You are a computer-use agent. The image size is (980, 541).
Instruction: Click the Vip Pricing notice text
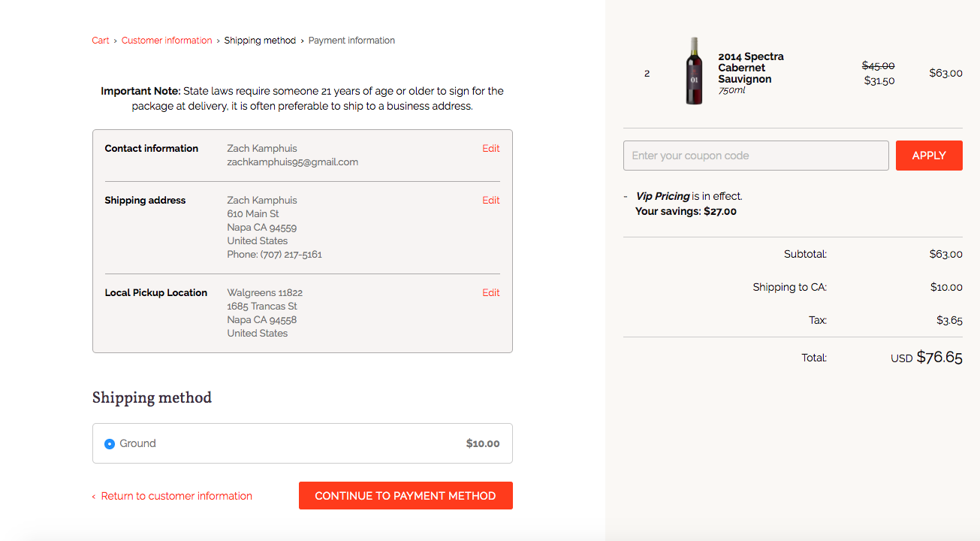(662, 196)
